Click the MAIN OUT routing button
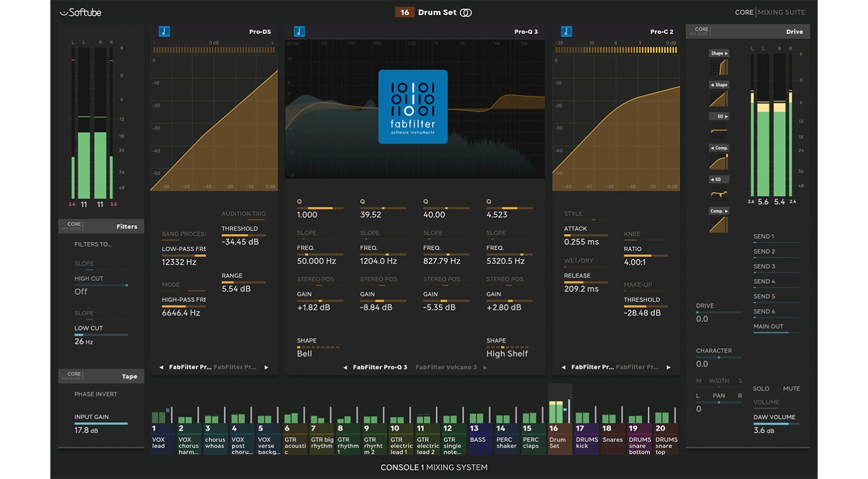Screen dimensions: 868x479 coord(769,326)
